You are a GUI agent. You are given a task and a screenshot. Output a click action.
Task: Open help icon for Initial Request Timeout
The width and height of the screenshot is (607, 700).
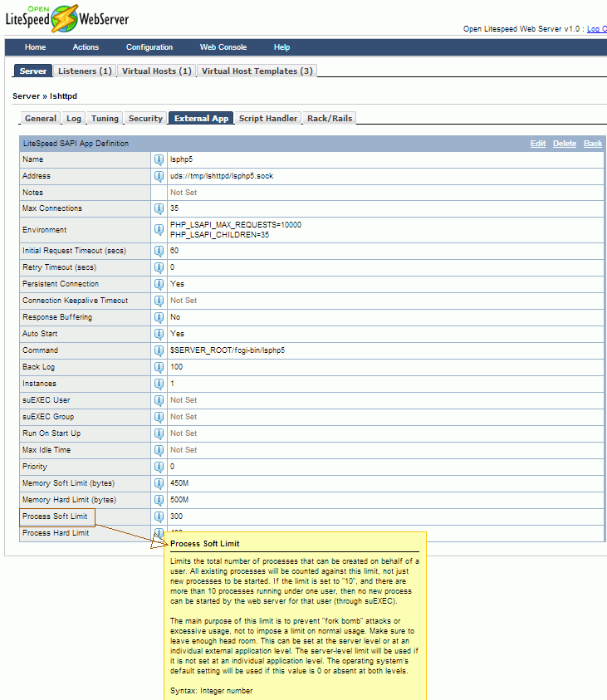coord(159,251)
